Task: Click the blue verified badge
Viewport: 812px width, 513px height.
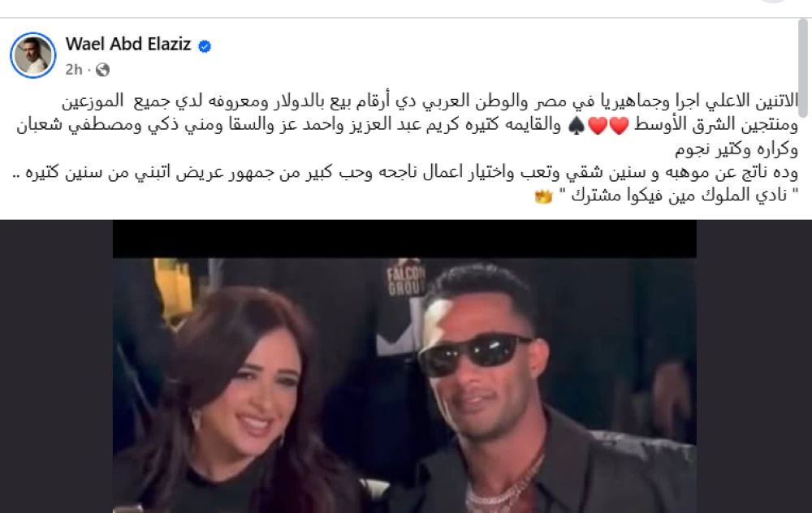Action: pos(205,46)
